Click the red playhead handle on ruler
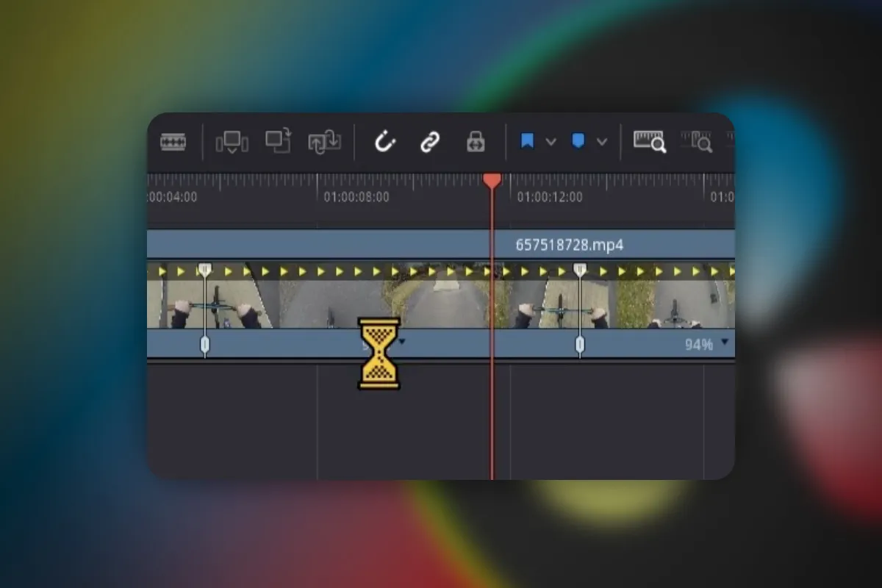The height and width of the screenshot is (588, 882). [492, 181]
